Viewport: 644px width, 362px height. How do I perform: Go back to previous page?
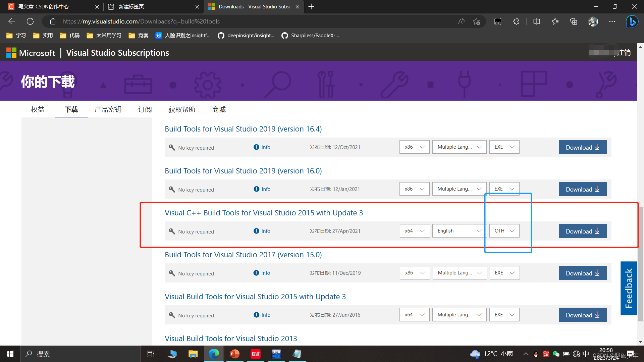click(12, 21)
